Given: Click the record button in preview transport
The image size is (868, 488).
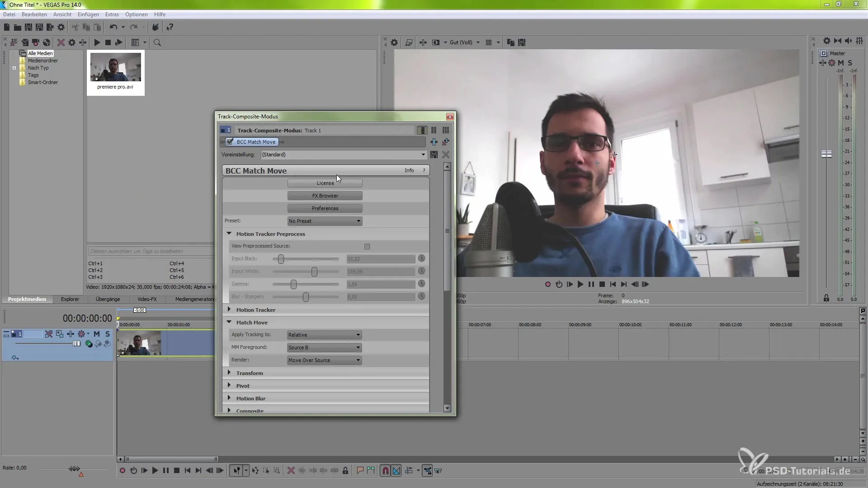Looking at the screenshot, I should [x=548, y=285].
